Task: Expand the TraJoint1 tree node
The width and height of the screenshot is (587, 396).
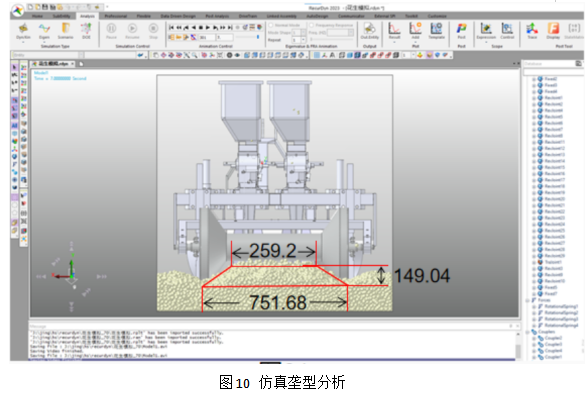Action: pyautogui.click(x=534, y=262)
